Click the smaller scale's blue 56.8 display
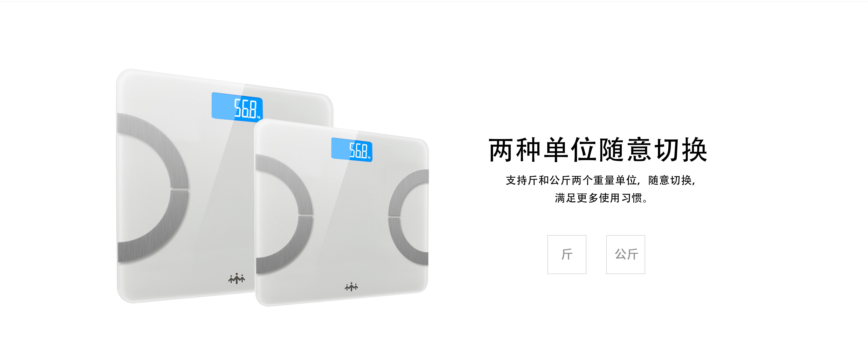Image resolution: width=868 pixels, height=352 pixels. [352, 150]
